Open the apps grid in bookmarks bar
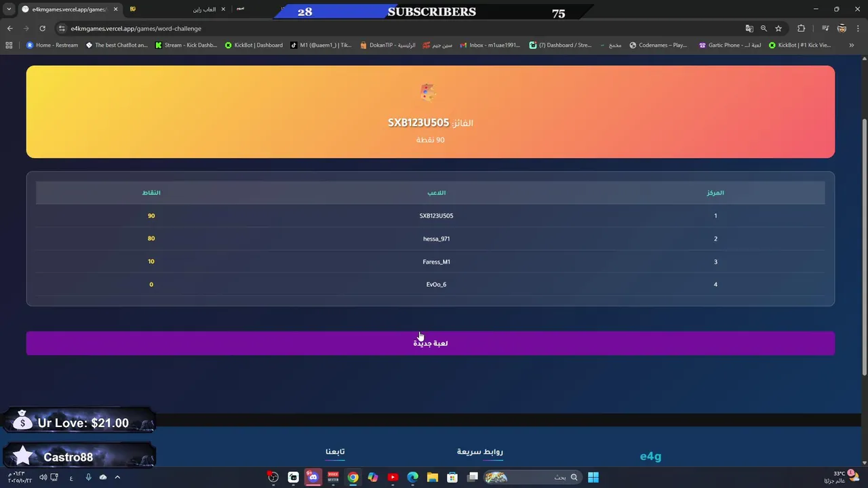Image resolution: width=868 pixels, height=488 pixels. point(9,45)
